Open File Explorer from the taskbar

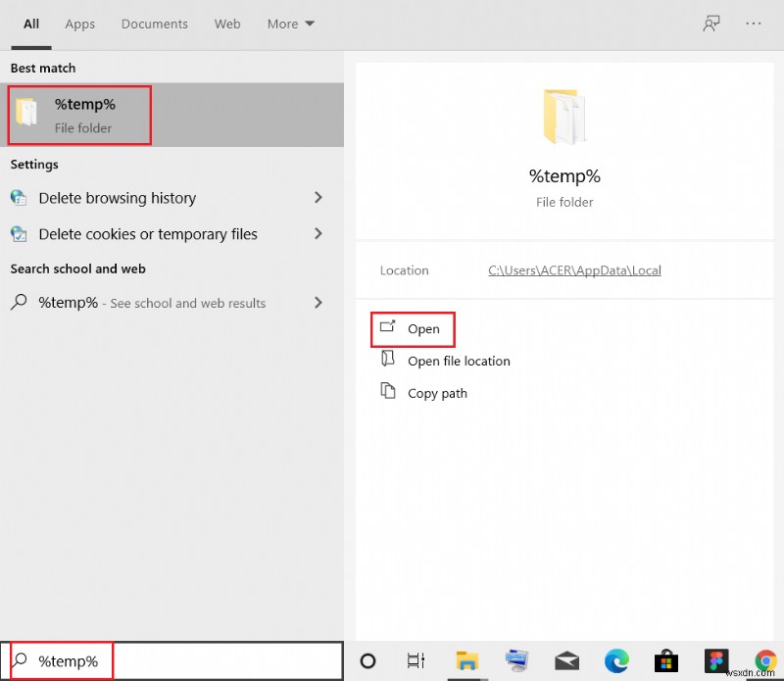[467, 661]
